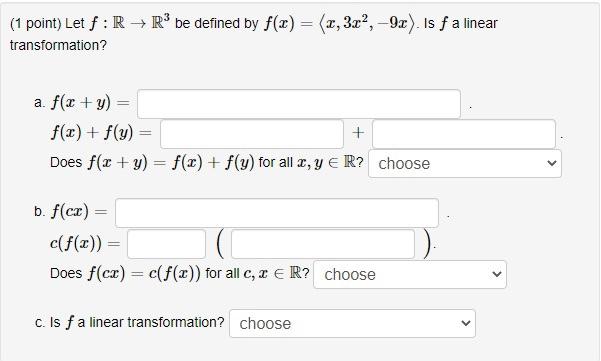Click the chevron arrow on part a's dropdown
This screenshot has height=361, width=601.
pyautogui.click(x=552, y=163)
